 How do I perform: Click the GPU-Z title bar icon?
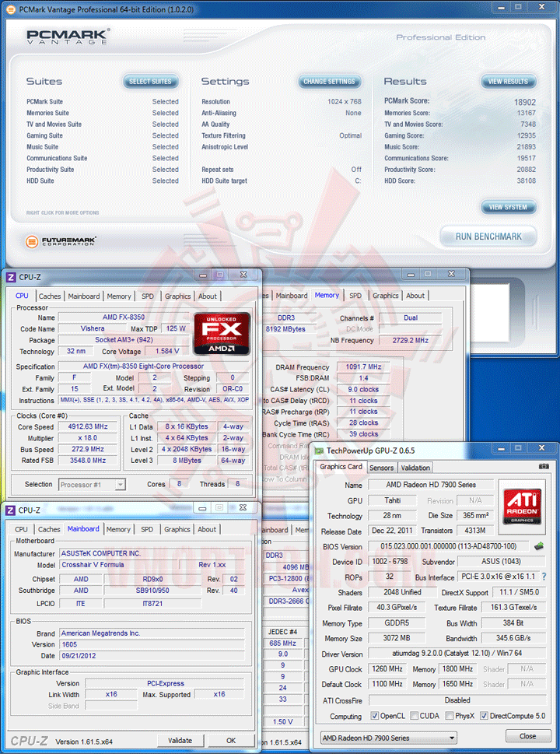tap(319, 451)
